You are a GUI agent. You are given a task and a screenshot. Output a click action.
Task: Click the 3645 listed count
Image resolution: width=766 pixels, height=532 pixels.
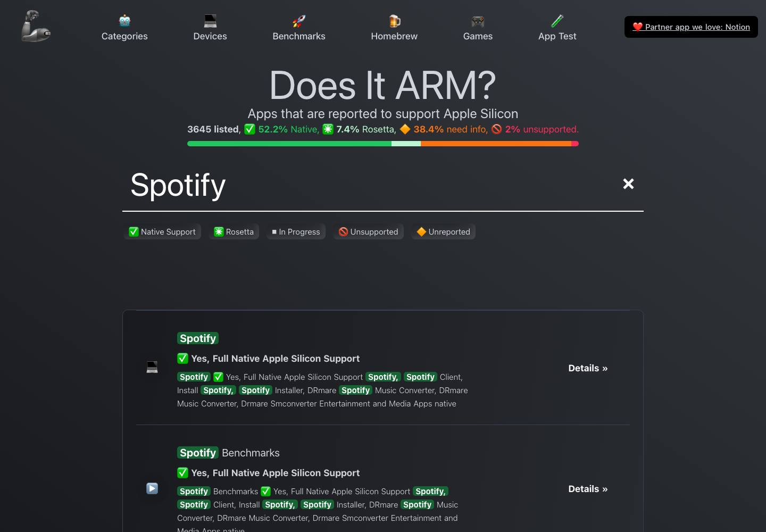(214, 129)
